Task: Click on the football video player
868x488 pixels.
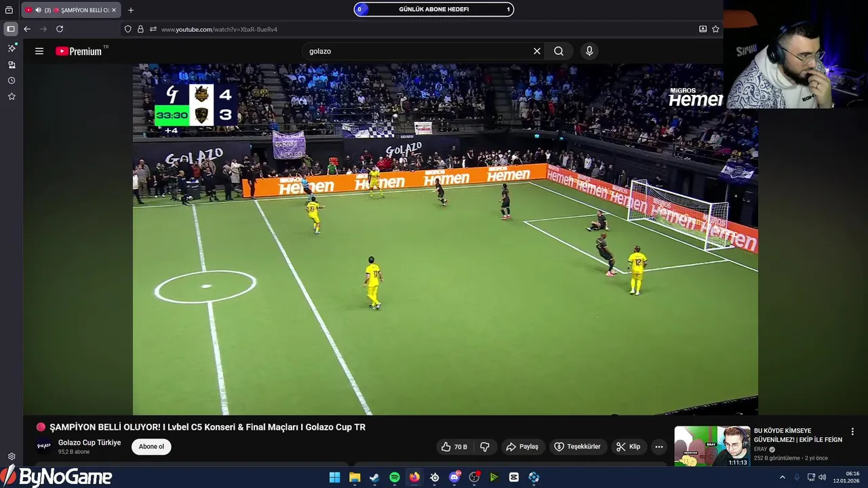Action: (445, 239)
